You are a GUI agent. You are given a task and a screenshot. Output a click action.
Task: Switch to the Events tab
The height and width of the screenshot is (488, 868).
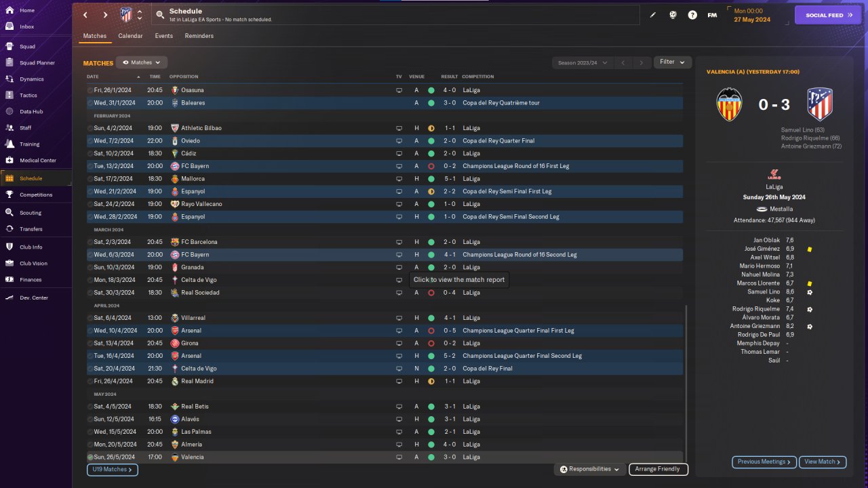tap(163, 36)
